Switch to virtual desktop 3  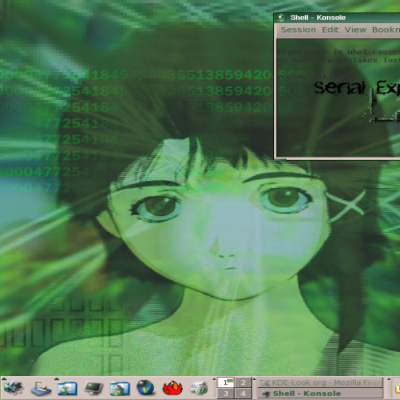click(x=226, y=393)
